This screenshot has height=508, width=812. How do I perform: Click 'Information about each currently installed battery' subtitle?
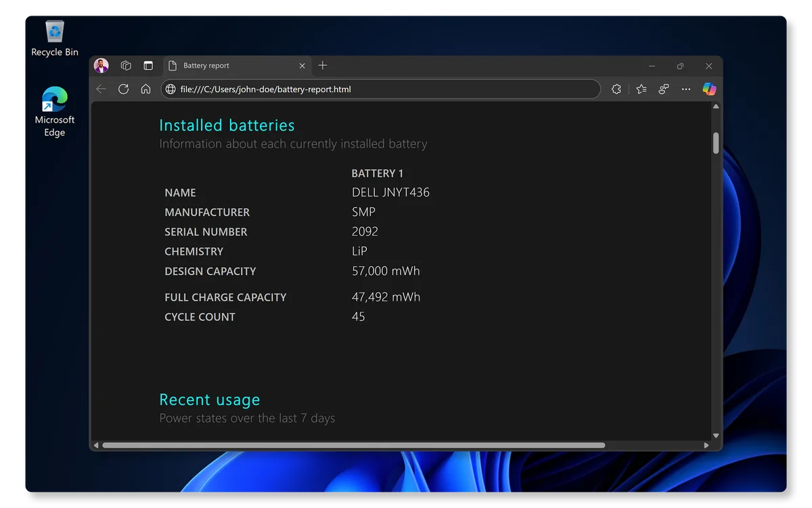click(293, 144)
